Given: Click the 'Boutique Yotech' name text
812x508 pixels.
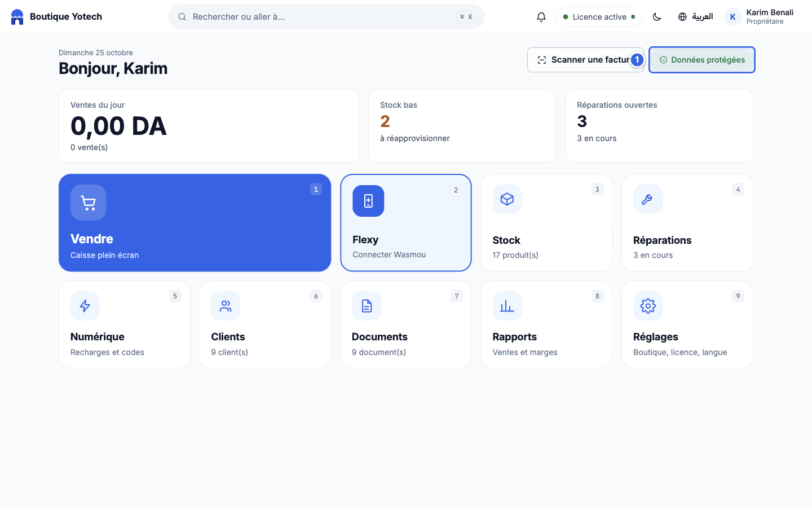Looking at the screenshot, I should (66, 17).
